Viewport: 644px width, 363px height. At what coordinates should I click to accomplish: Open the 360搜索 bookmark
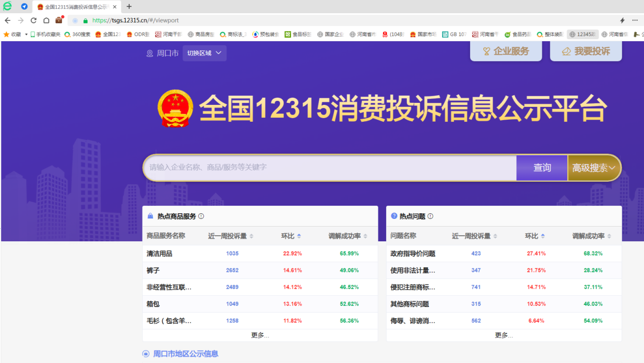77,35
